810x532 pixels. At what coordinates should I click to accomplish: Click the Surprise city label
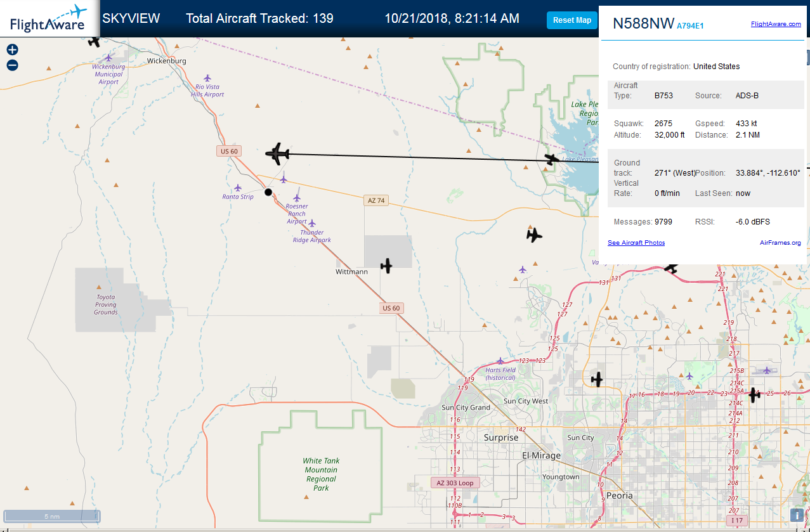tap(501, 438)
